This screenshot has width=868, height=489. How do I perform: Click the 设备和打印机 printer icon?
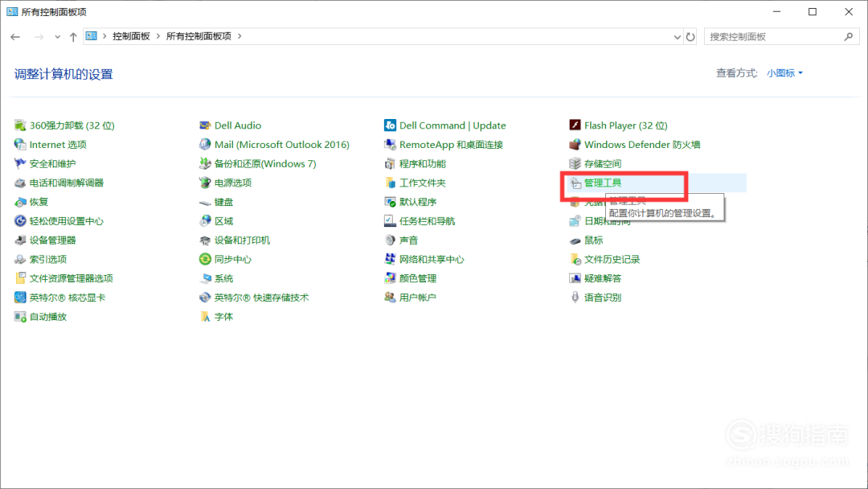click(x=205, y=240)
